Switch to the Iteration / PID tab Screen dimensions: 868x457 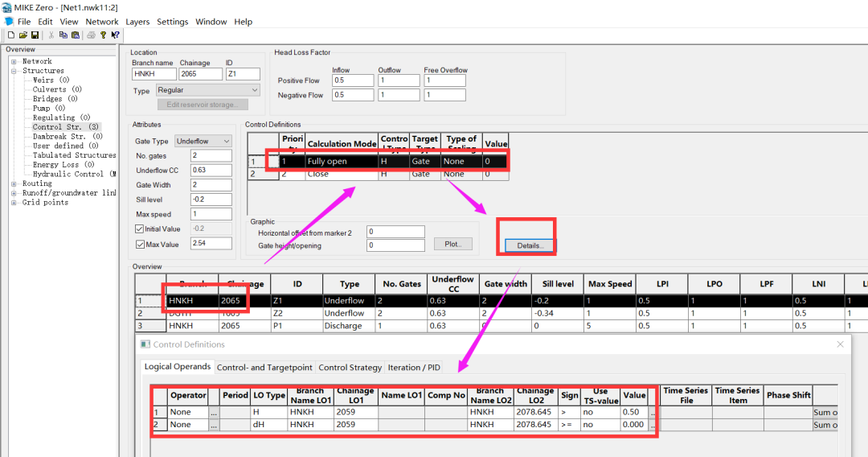click(x=414, y=367)
